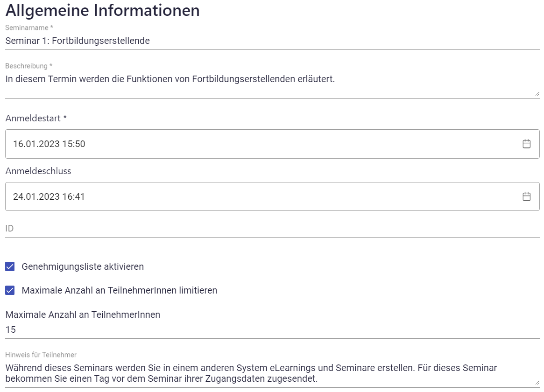Click the "Seminarname *" floating label
Image resolution: width=544 pixels, height=392 pixels.
point(29,28)
